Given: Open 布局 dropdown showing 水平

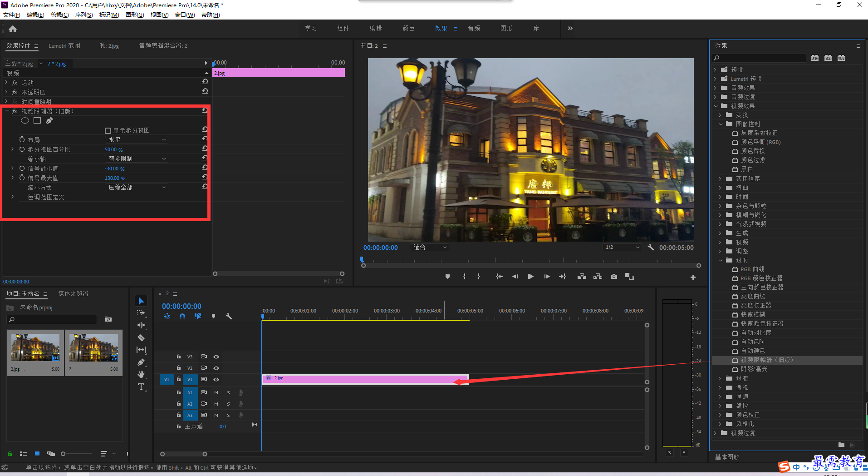Looking at the screenshot, I should [137, 140].
